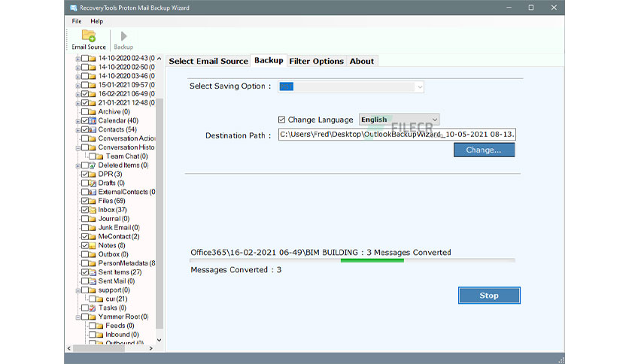The width and height of the screenshot is (629, 364).
Task: Select the Contacts folder icon
Action: pyautogui.click(x=93, y=129)
